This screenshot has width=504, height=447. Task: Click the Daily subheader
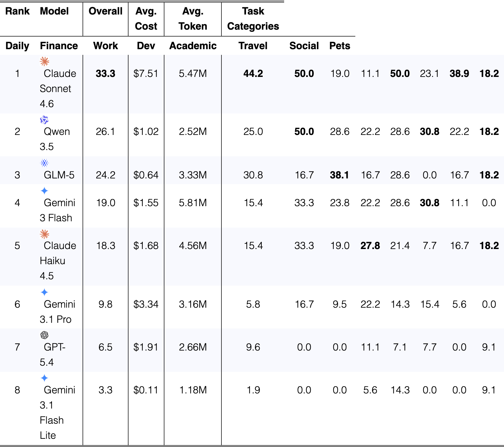coord(17,46)
